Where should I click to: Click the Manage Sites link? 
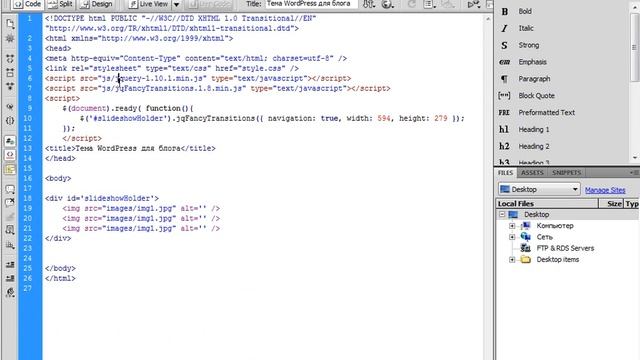point(605,190)
